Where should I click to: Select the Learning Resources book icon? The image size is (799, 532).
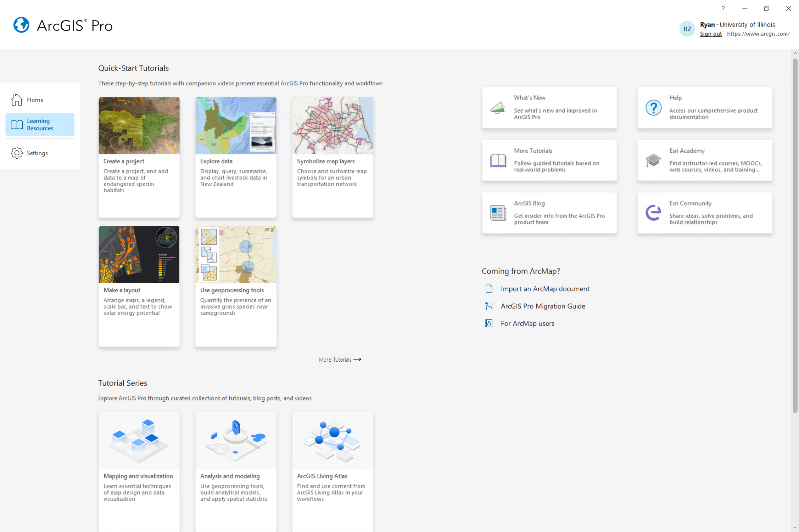17,124
